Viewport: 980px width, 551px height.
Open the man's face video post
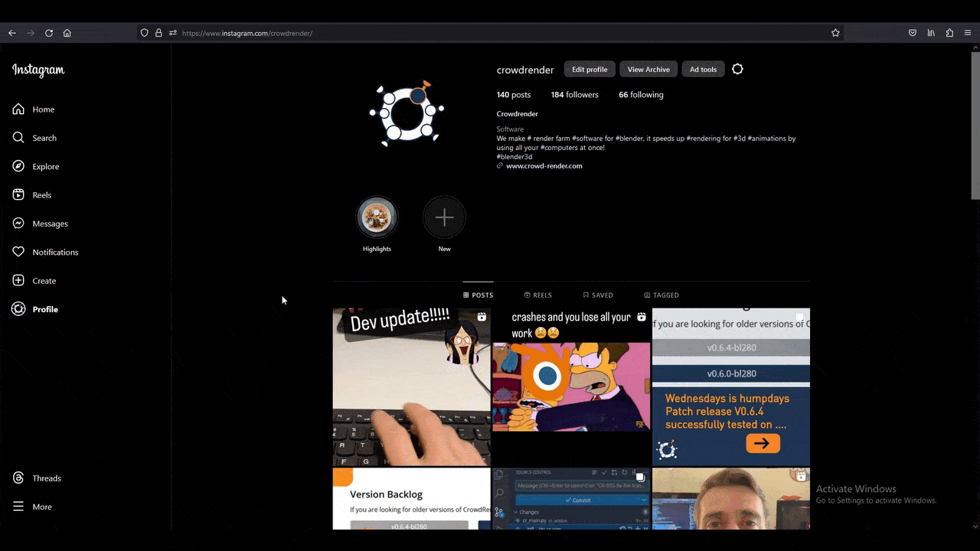coord(730,499)
